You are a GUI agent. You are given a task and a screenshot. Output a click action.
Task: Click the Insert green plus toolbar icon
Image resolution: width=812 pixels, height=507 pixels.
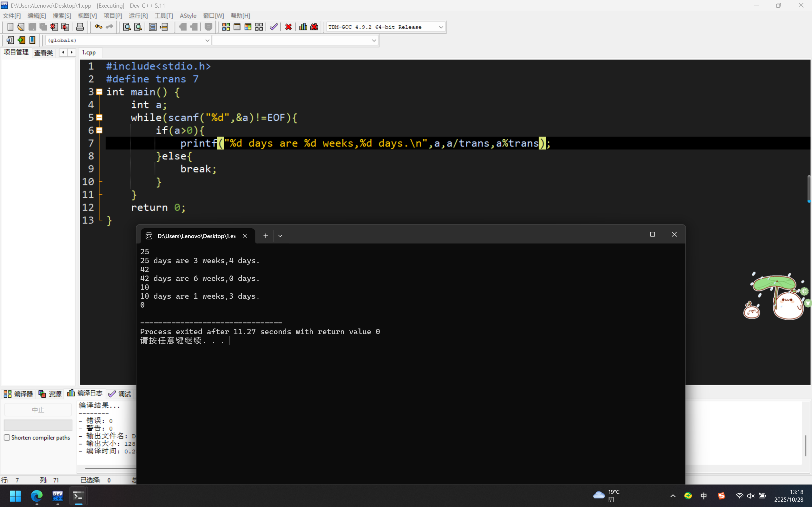tap(21, 40)
